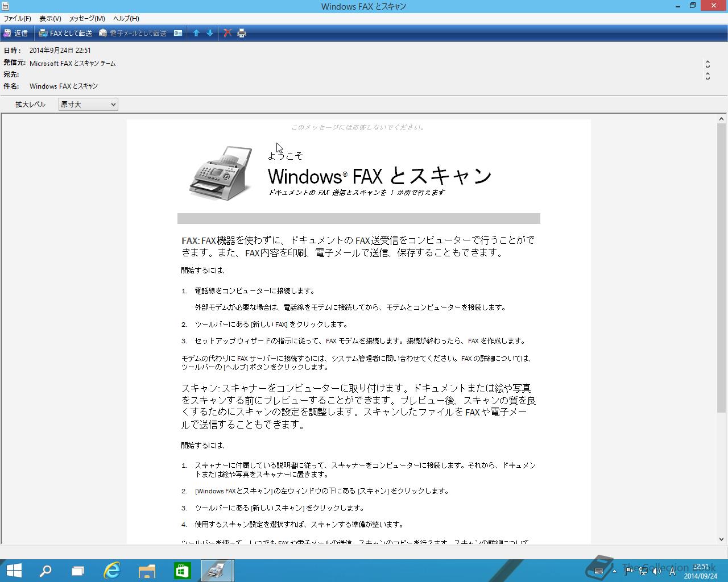This screenshot has width=728, height=582.
Task: Click the window system menu icon in the title bar
Action: tap(6, 6)
